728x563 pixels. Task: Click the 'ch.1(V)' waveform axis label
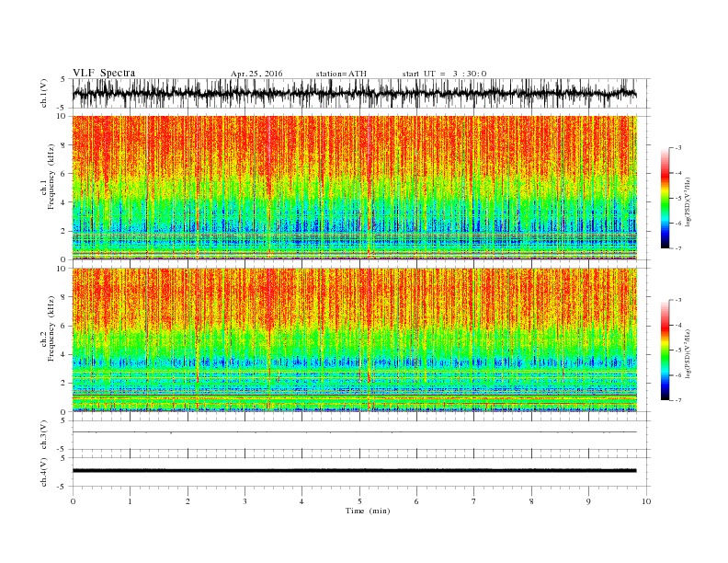coord(44,95)
